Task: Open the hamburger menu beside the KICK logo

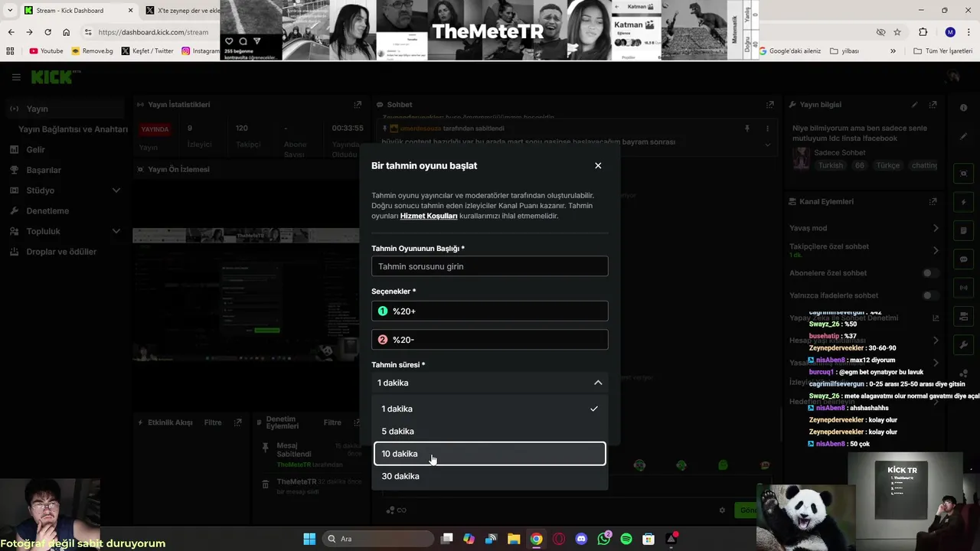Action: pos(16,77)
